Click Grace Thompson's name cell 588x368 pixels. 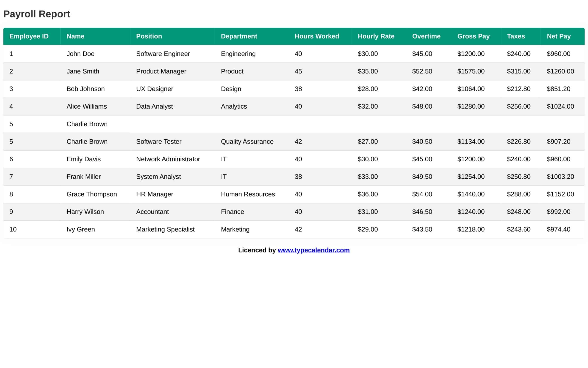[x=92, y=194]
